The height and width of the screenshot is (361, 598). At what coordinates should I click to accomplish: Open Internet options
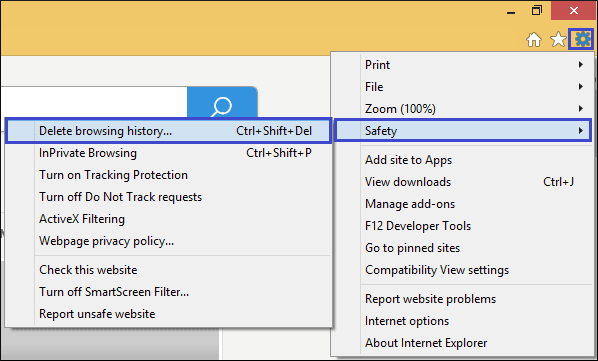coord(463,321)
